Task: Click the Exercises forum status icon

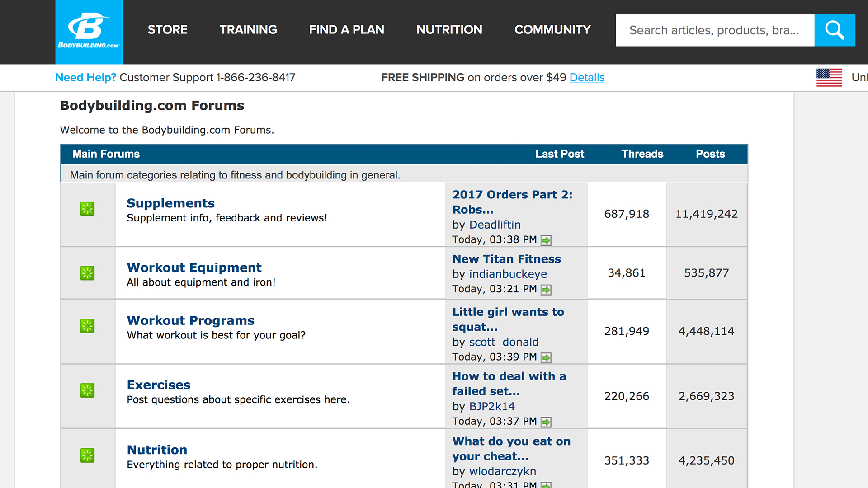Action: [87, 390]
